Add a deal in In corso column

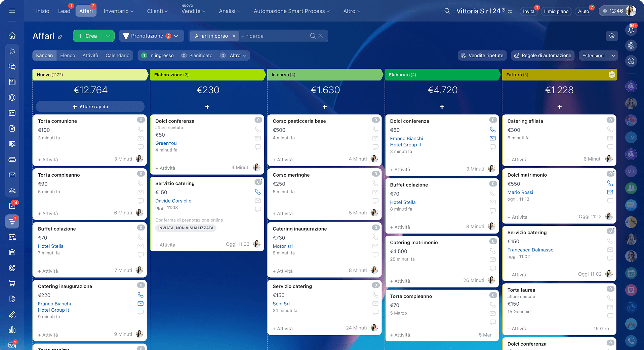click(325, 107)
